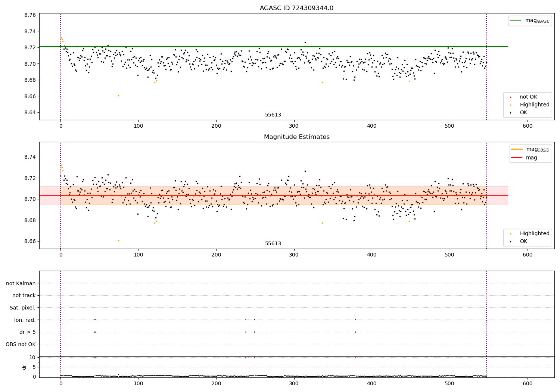Click the 'Sat. pixel.' row label
The width and height of the screenshot is (560, 392).
[x=23, y=308]
